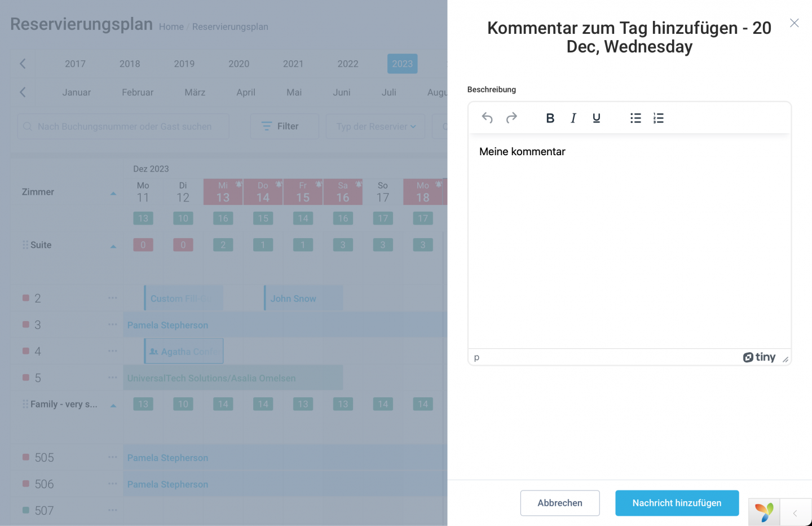
Task: Select year 2018 tab
Action: click(130, 64)
